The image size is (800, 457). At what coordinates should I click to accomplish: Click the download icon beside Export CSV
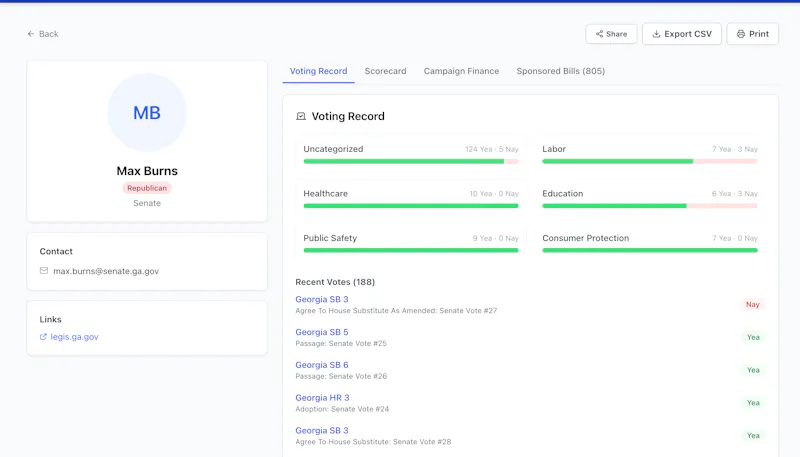pyautogui.click(x=656, y=34)
